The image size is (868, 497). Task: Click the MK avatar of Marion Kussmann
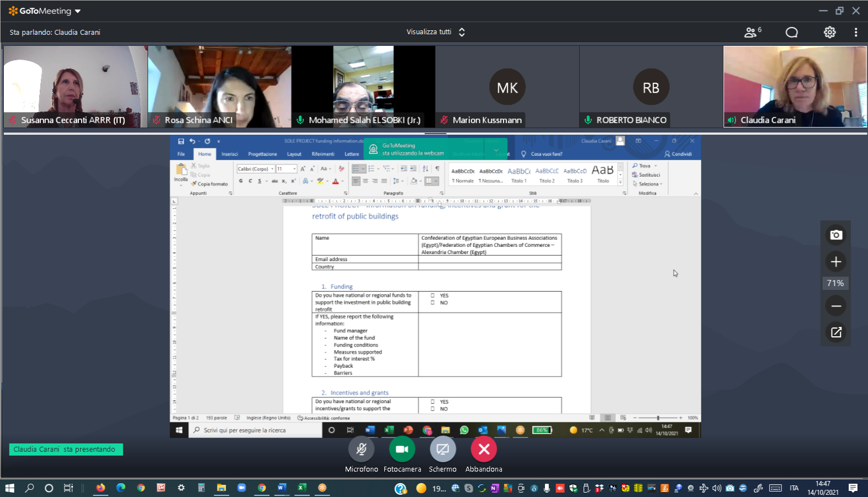point(507,87)
